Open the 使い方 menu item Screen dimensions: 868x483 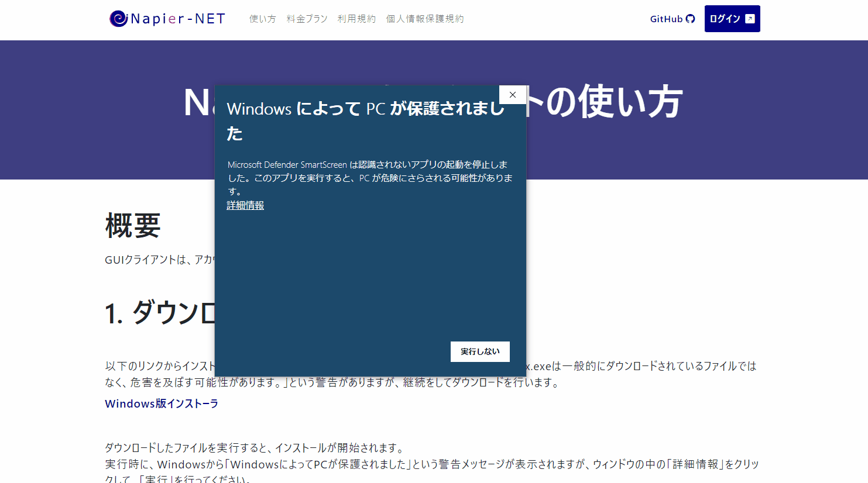[x=262, y=19]
